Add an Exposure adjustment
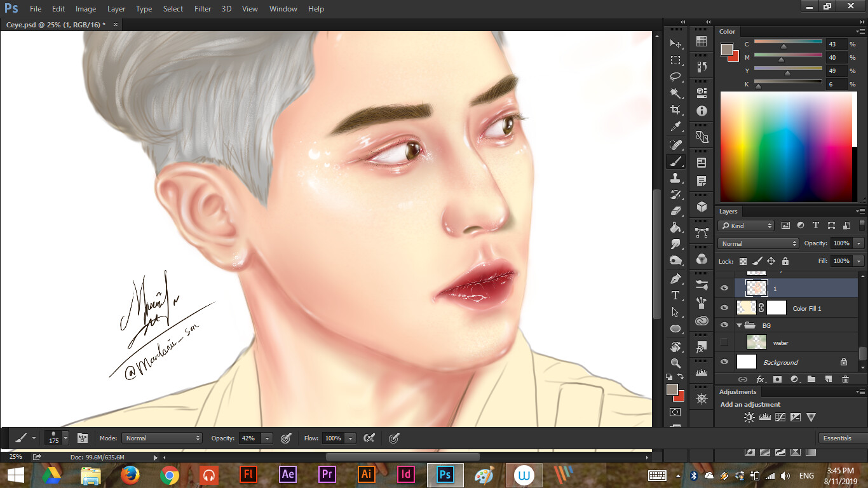The width and height of the screenshot is (868, 488). 795,417
